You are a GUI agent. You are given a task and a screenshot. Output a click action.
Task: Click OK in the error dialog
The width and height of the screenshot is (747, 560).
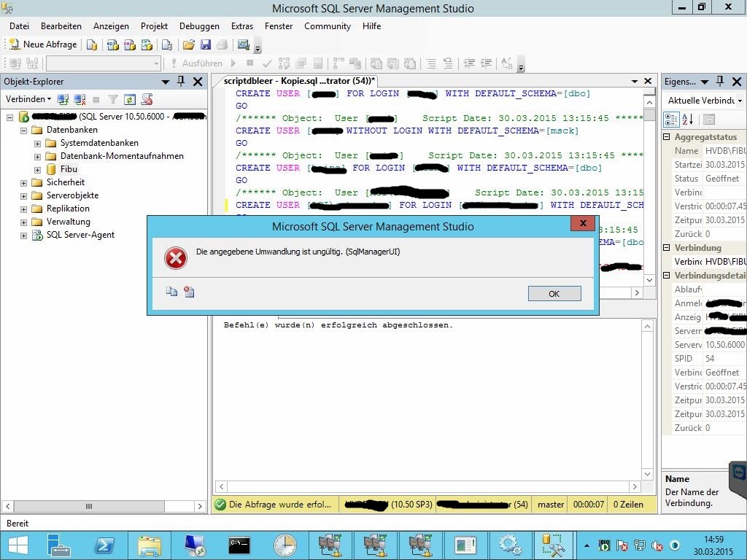(x=554, y=294)
